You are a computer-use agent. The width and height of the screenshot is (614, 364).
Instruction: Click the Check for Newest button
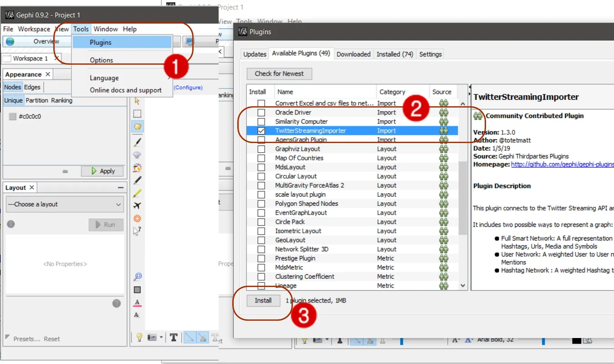279,73
